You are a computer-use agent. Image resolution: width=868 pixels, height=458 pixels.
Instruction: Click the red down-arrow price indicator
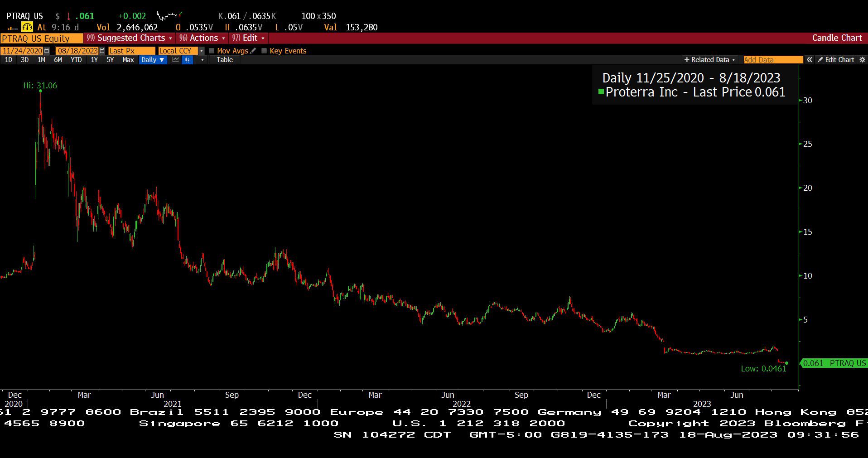[x=68, y=16]
